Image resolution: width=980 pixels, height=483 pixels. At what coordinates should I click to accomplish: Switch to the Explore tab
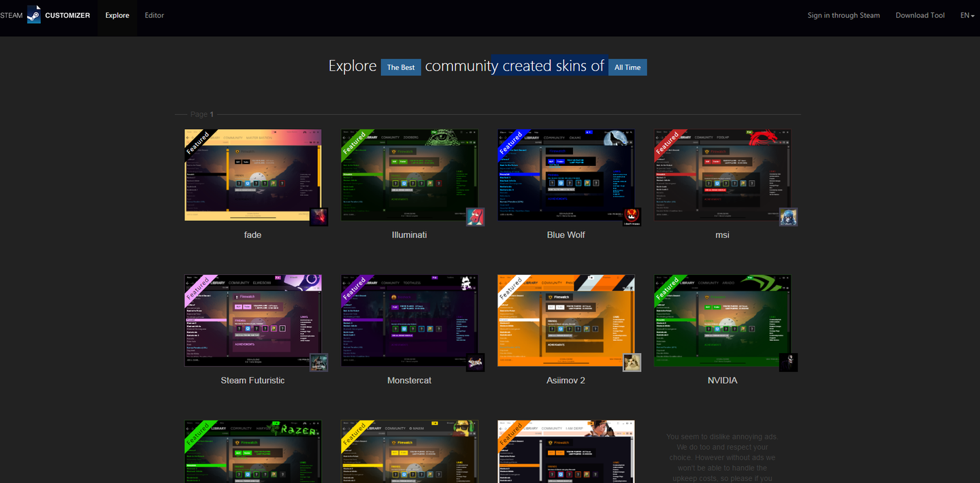(x=116, y=15)
